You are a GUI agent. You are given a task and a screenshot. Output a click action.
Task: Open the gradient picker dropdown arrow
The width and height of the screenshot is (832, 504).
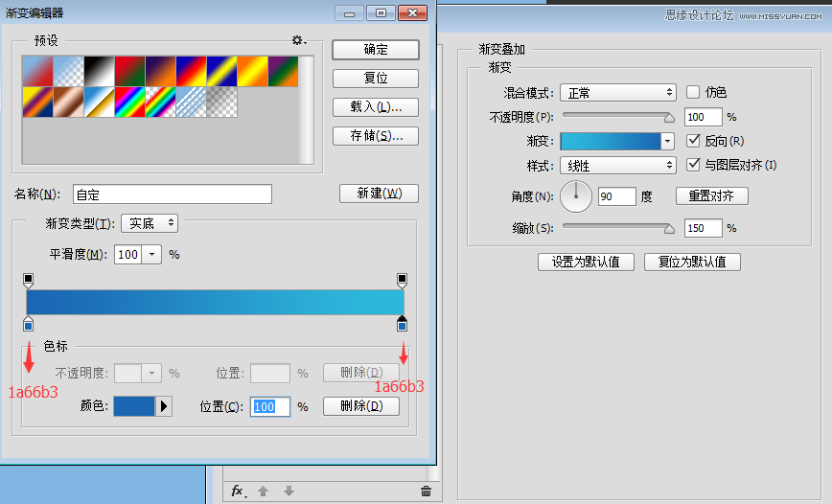[667, 141]
